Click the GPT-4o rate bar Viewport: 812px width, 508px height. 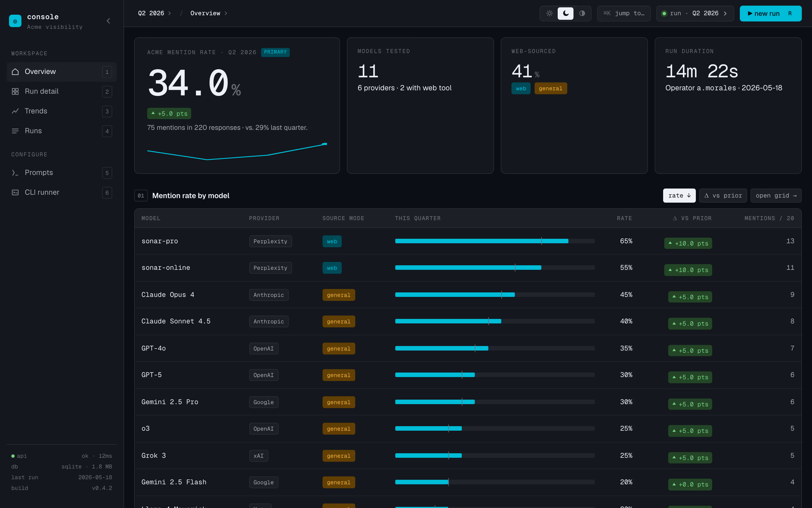pos(495,349)
